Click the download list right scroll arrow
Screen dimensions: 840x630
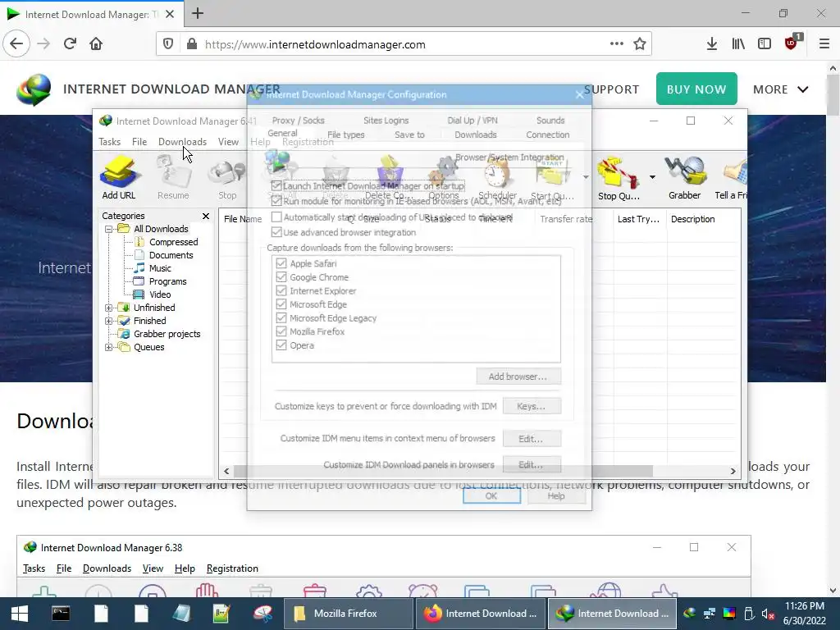733,472
